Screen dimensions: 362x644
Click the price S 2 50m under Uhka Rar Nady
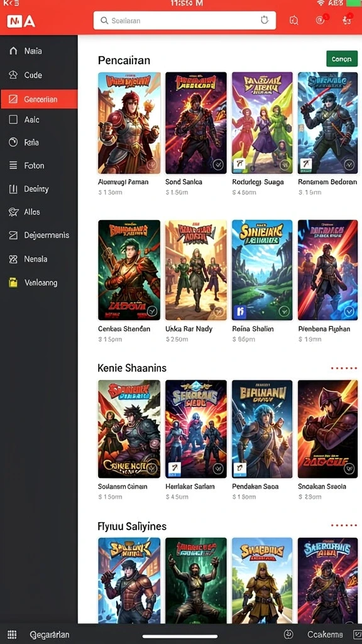177,339
